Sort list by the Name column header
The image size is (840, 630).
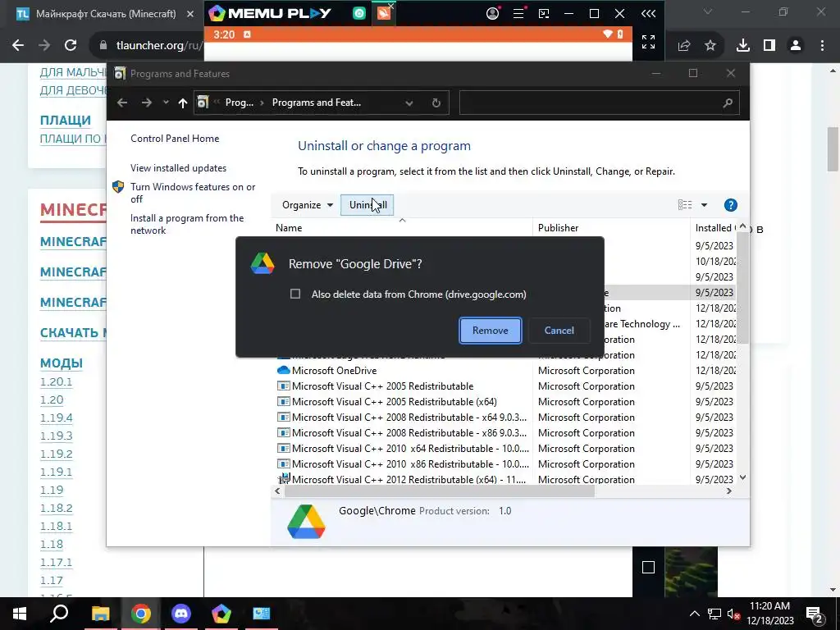(x=402, y=228)
